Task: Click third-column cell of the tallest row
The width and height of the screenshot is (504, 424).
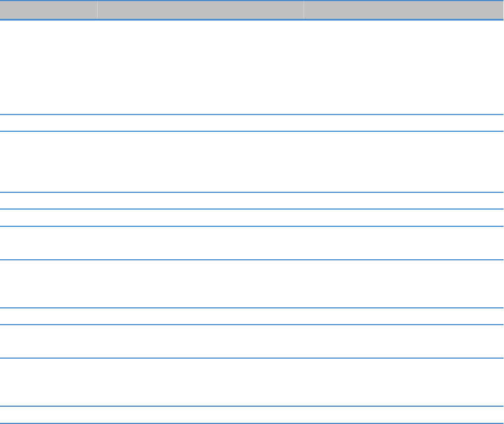Action: (404, 67)
